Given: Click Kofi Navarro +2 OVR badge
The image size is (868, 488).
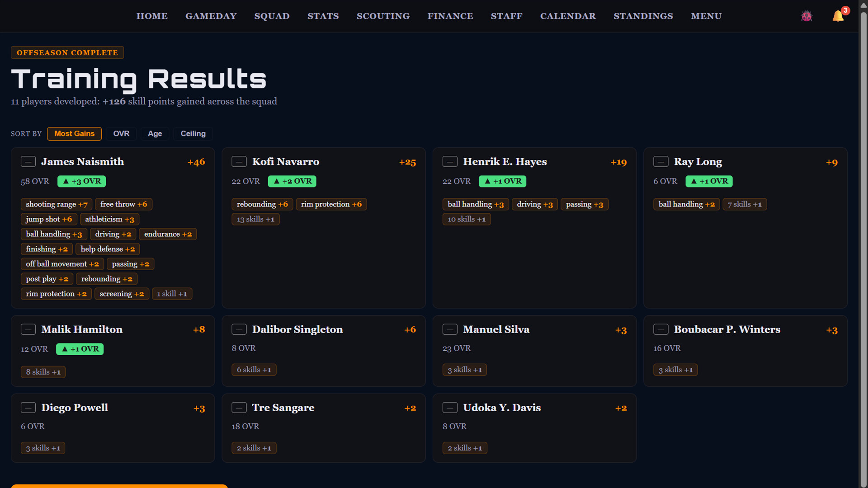Looking at the screenshot, I should point(292,181).
